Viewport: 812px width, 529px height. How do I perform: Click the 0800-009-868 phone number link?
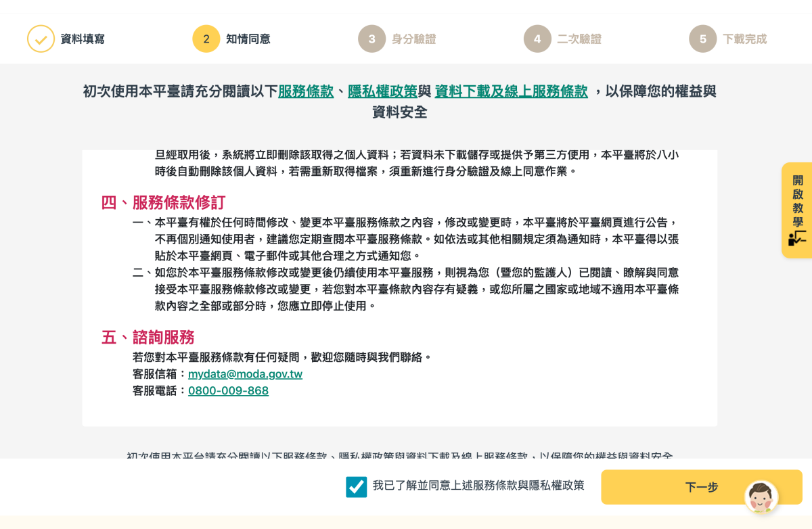tap(228, 391)
